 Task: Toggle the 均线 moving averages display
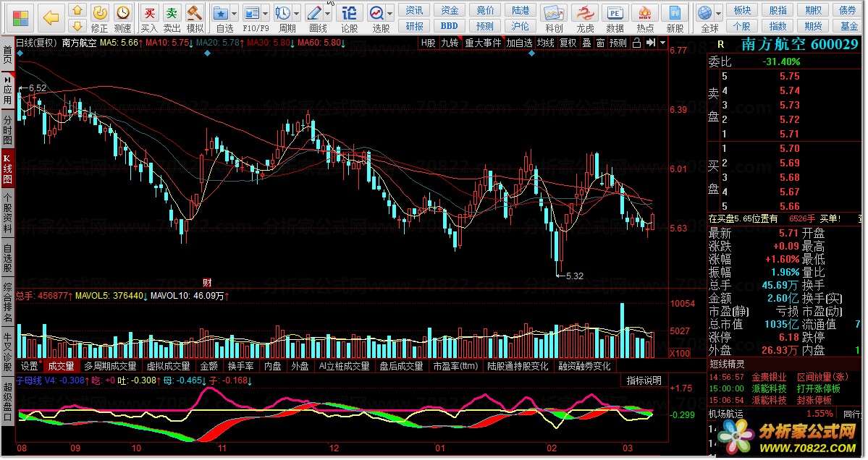pyautogui.click(x=545, y=43)
